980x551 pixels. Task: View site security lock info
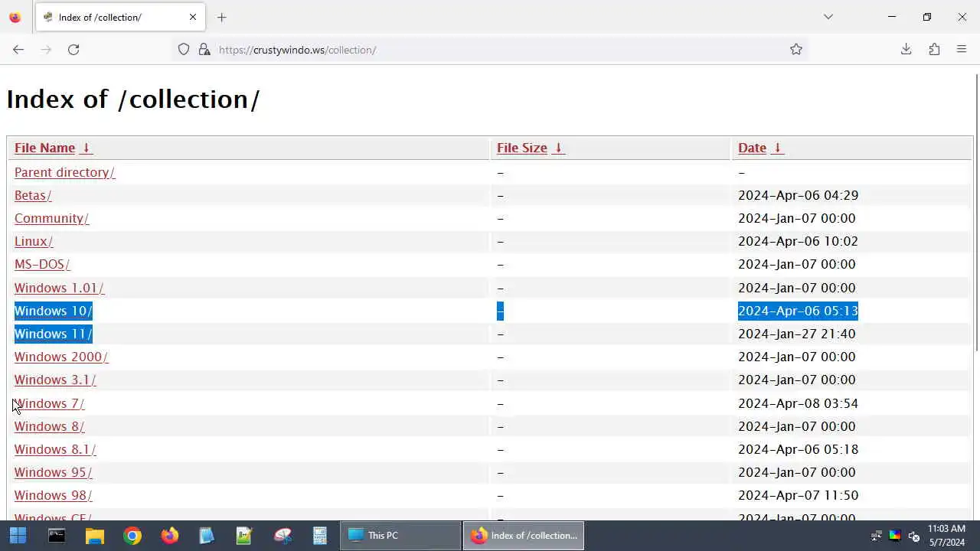click(x=204, y=50)
